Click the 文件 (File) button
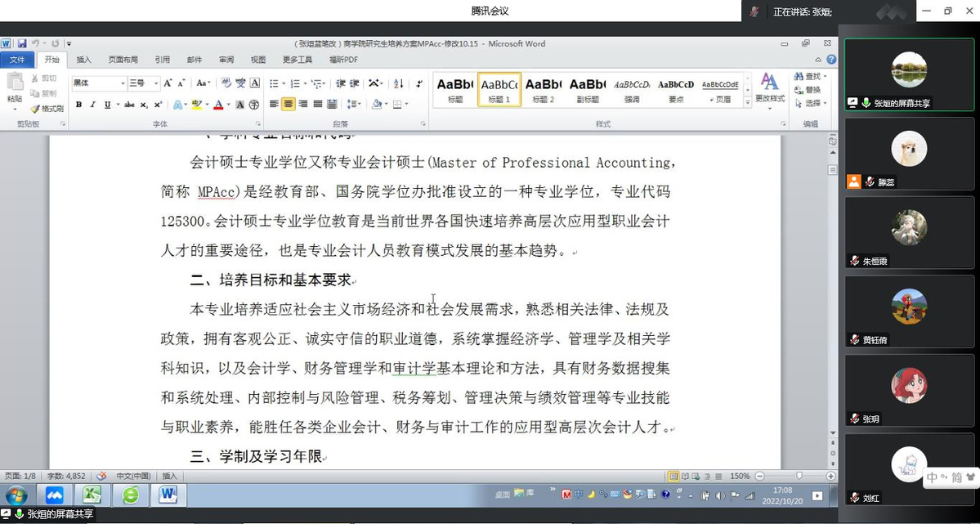 [x=17, y=60]
